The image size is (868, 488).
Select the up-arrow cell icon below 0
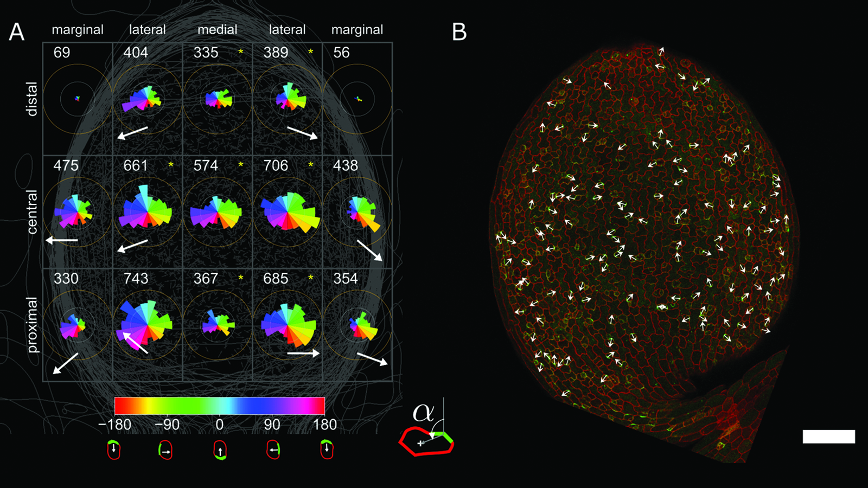tap(220, 451)
